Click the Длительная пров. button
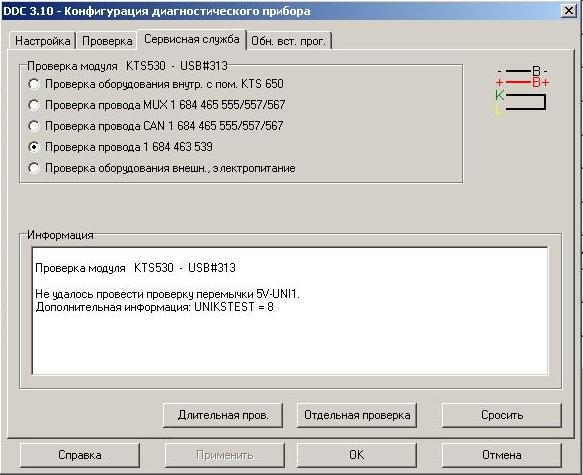This screenshot has width=583, height=475. coord(223,415)
